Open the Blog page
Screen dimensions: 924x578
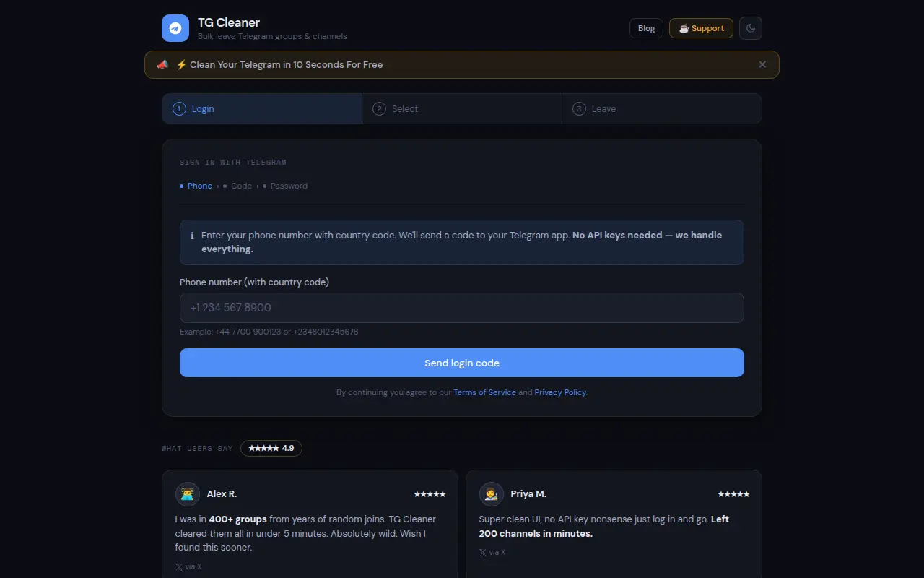point(646,28)
